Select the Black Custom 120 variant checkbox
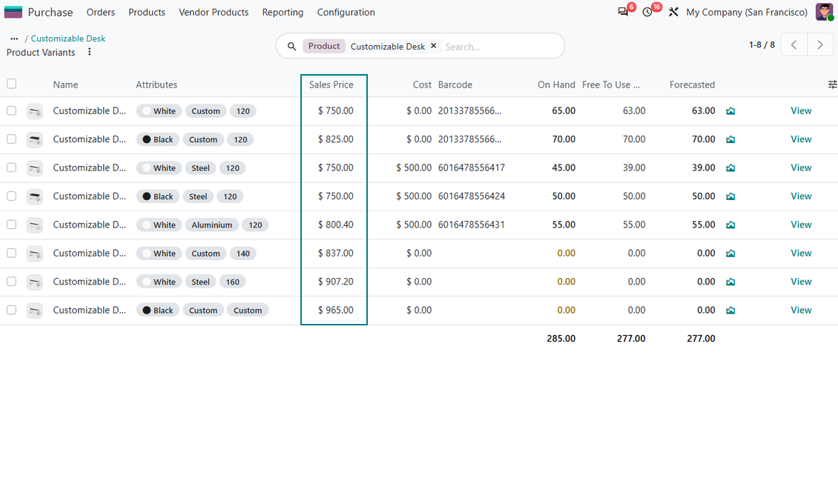 (11, 139)
